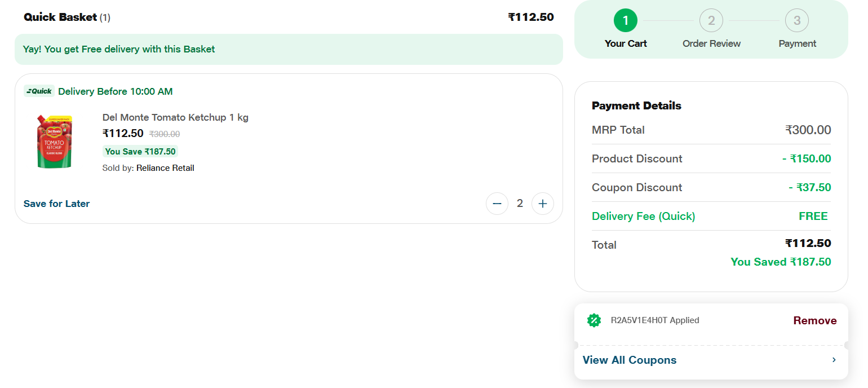Click the Reliance Retail seller name
868x388 pixels.
click(x=165, y=168)
